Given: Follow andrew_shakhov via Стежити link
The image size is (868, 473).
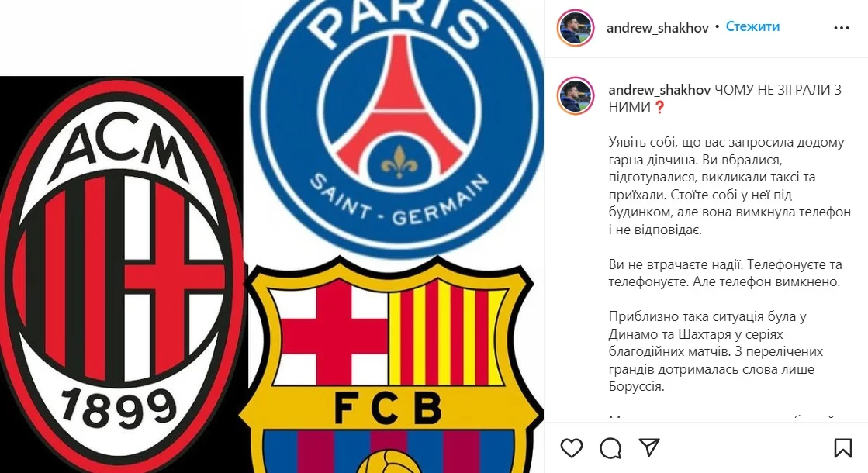Looking at the screenshot, I should click(752, 26).
